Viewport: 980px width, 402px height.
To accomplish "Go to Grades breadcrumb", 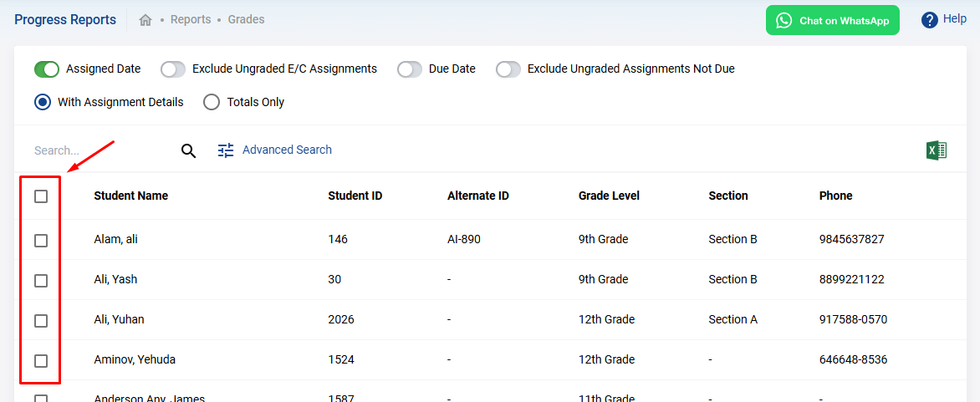I will 246,19.
